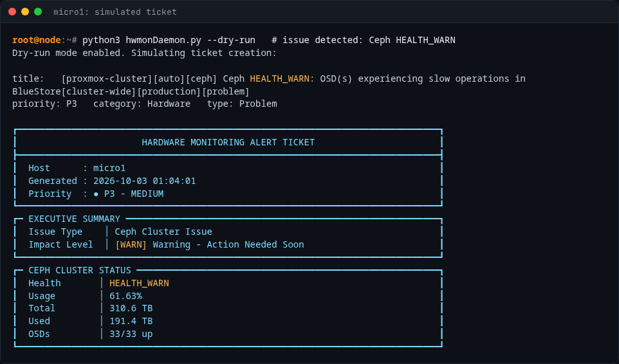
Task: Click the hwmonDaemon.py command text
Action: click(x=163, y=41)
